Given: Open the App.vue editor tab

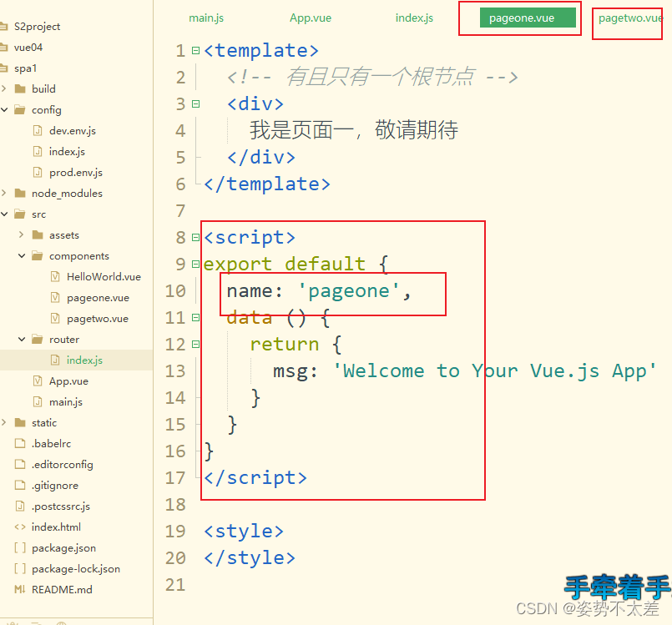Looking at the screenshot, I should tap(311, 18).
